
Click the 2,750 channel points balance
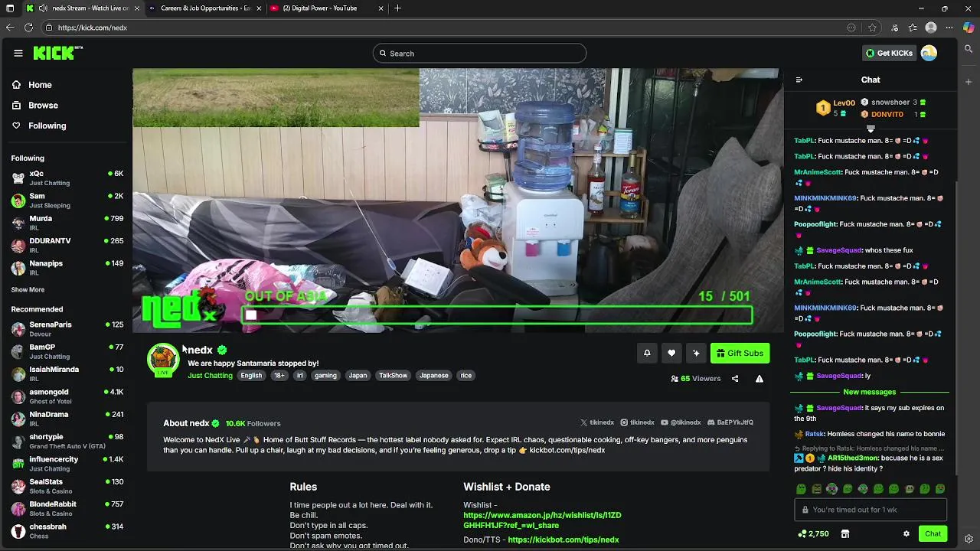pyautogui.click(x=813, y=533)
